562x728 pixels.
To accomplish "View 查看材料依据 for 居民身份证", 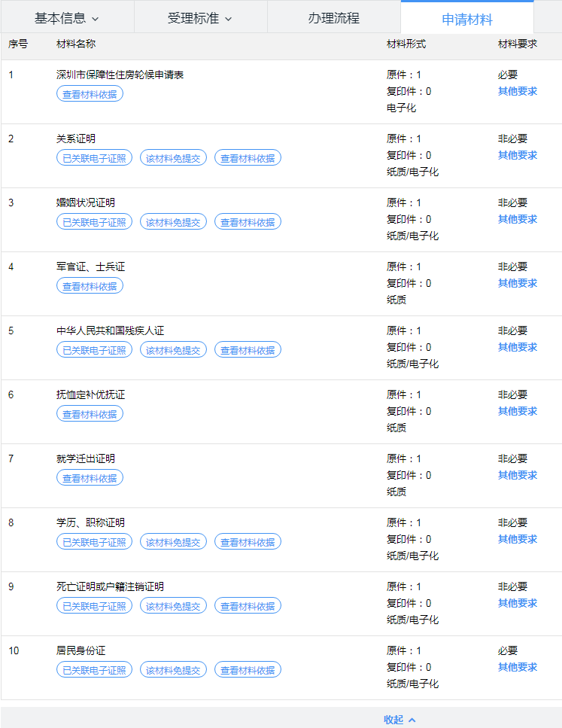I will 248,671.
